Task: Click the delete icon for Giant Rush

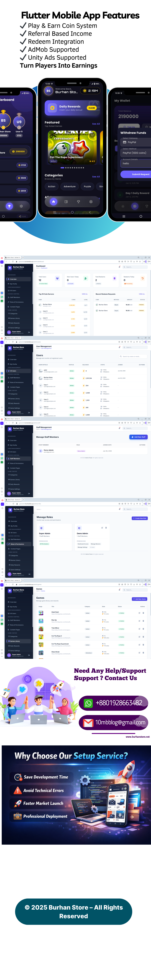Action: point(143,613)
